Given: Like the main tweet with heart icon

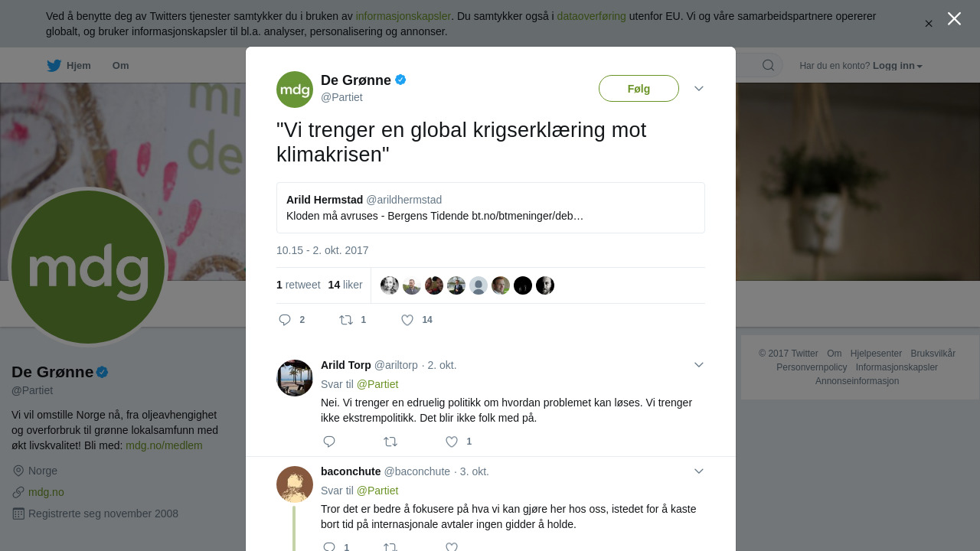Looking at the screenshot, I should point(407,320).
